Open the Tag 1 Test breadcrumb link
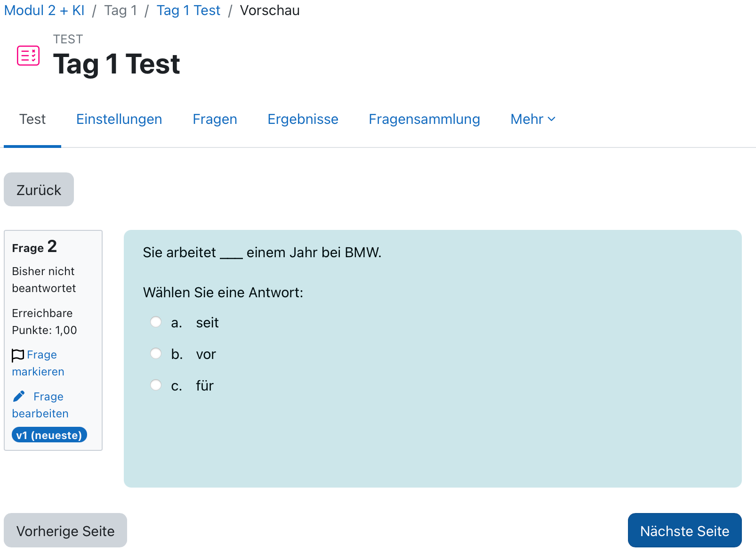756x554 pixels. [188, 10]
